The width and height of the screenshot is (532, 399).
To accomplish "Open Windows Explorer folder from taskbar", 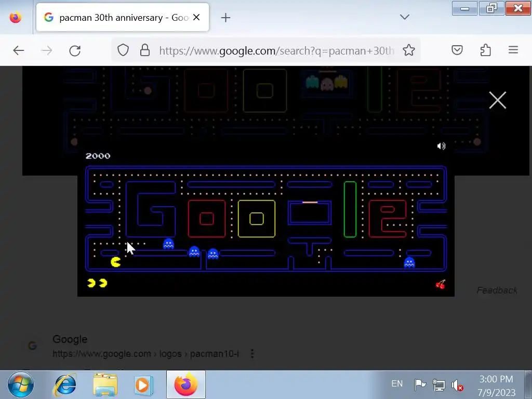I will tap(105, 385).
